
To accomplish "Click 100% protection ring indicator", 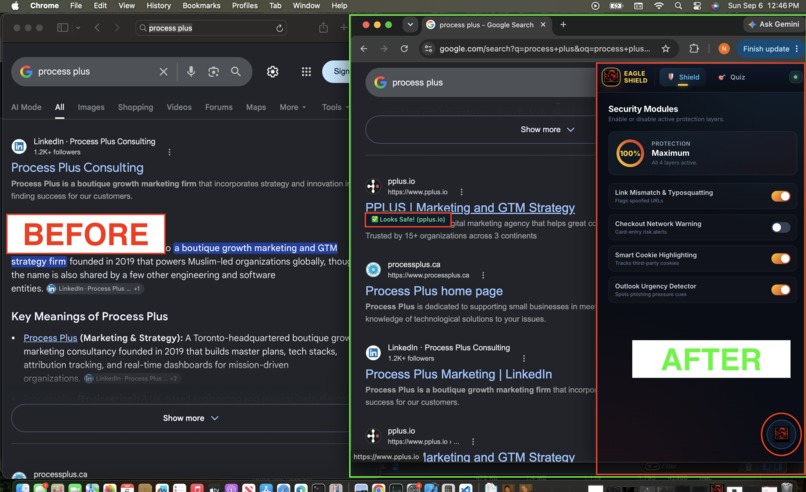I will pos(630,153).
